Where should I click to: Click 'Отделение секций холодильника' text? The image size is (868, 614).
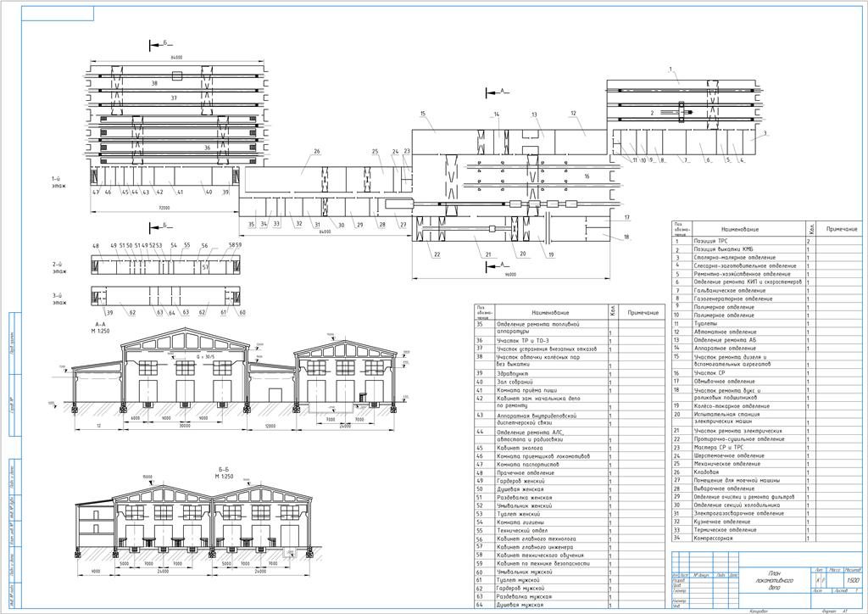pyautogui.click(x=737, y=505)
